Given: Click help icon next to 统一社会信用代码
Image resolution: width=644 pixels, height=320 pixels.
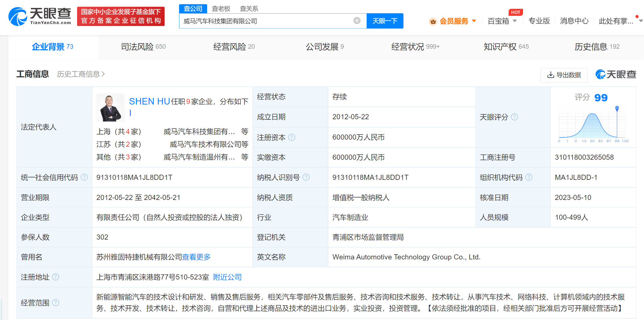Looking at the screenshot, I should tap(84, 177).
